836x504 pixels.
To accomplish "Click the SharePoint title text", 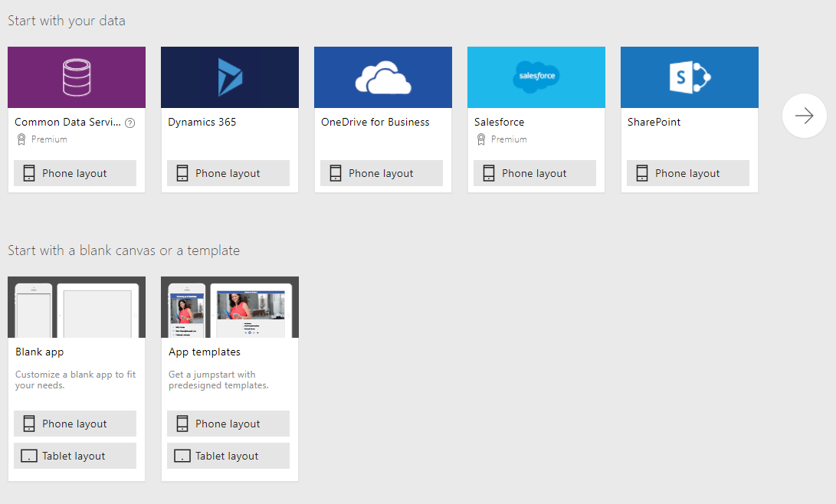I will click(654, 122).
